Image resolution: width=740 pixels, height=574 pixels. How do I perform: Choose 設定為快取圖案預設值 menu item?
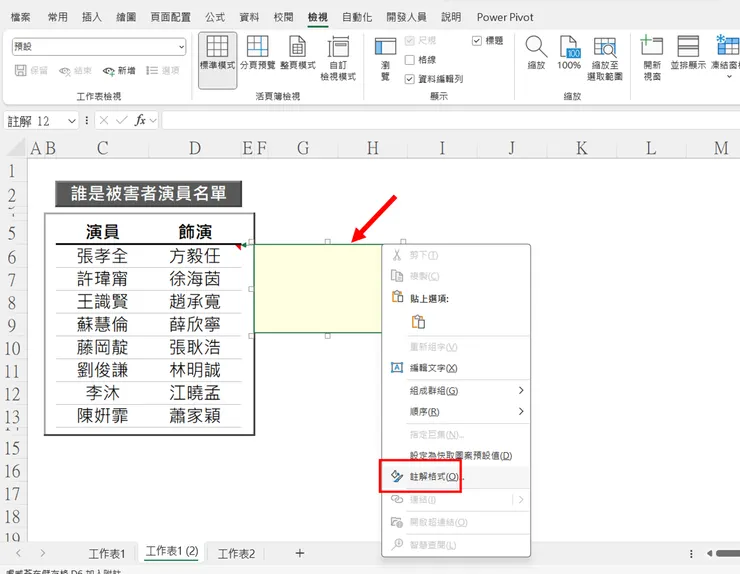pyautogui.click(x=456, y=456)
